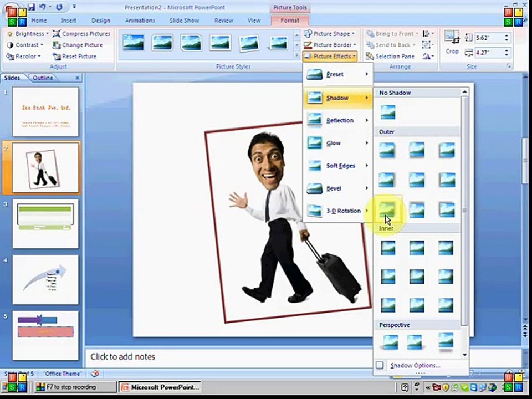Apply the highlighted Outer shadow preset under cursor
Screen dimensions: 532x399
click(388, 209)
